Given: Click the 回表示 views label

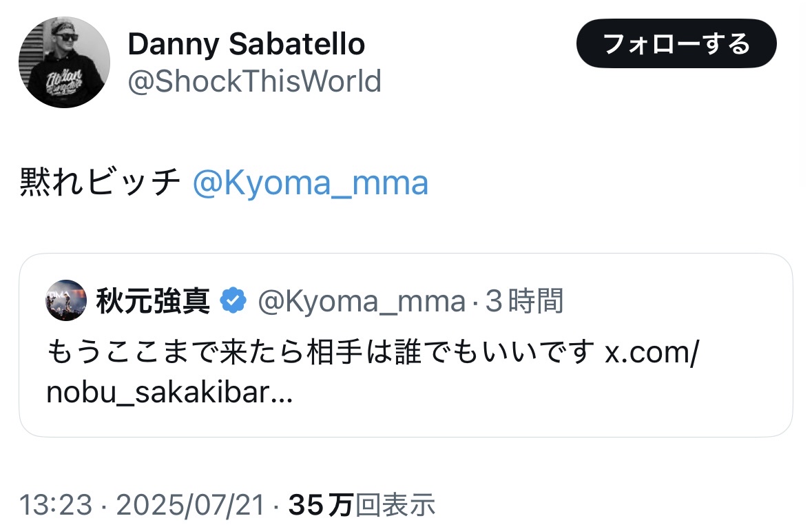Looking at the screenshot, I should click(x=395, y=505).
